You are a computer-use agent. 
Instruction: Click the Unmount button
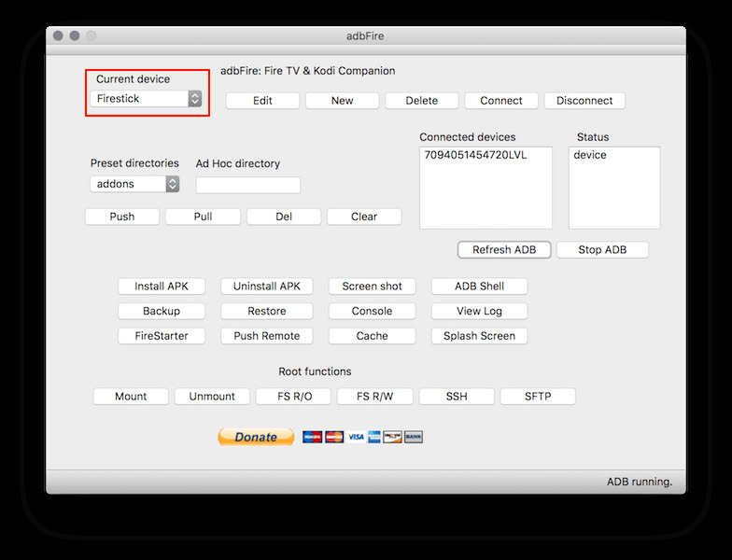tap(212, 396)
